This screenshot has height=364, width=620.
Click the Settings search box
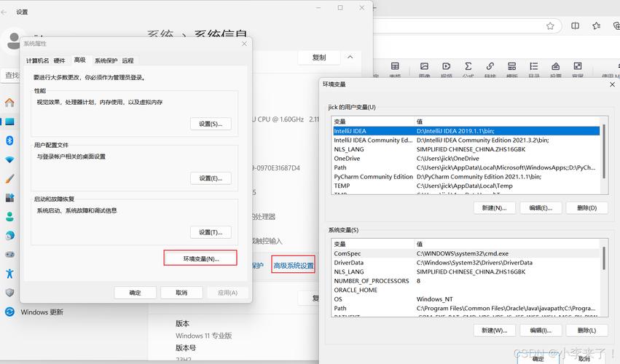pos(11,75)
